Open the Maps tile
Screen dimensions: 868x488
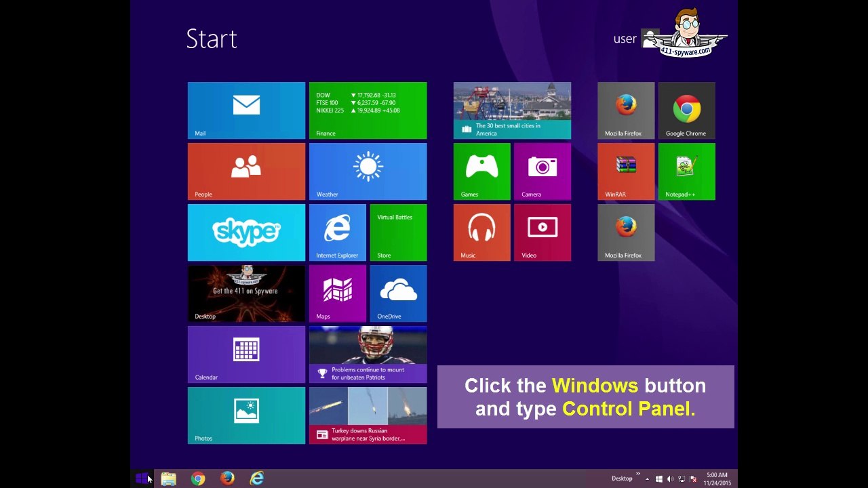coord(338,293)
